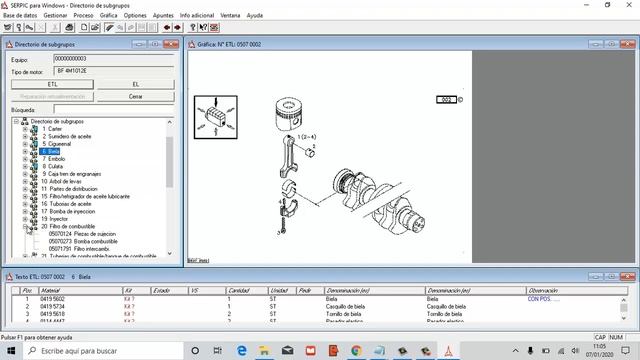Screen dimensions: 640x360
Task: Click the engine orientation thumbnail in the graphic
Action: 216,117
